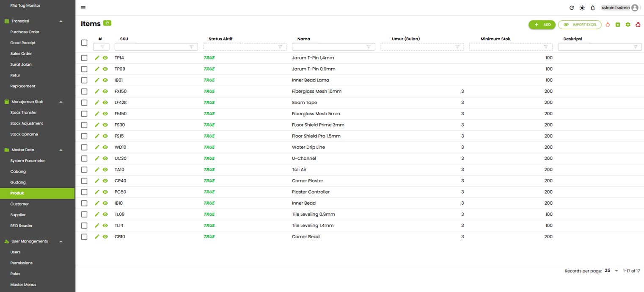The image size is (644, 292).
Task: Tick the checkbox for row CP40
Action: coord(84,181)
